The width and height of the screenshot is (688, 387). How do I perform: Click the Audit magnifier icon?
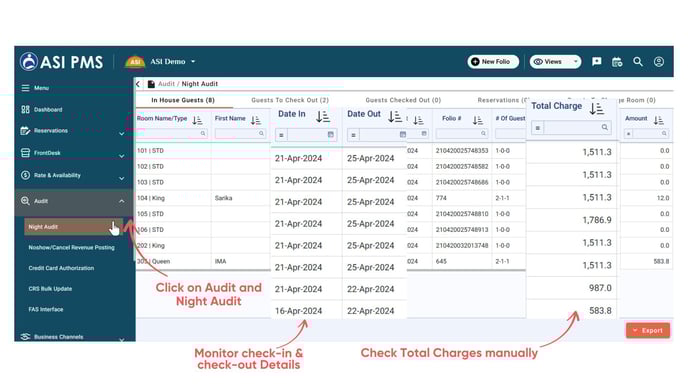click(x=25, y=201)
